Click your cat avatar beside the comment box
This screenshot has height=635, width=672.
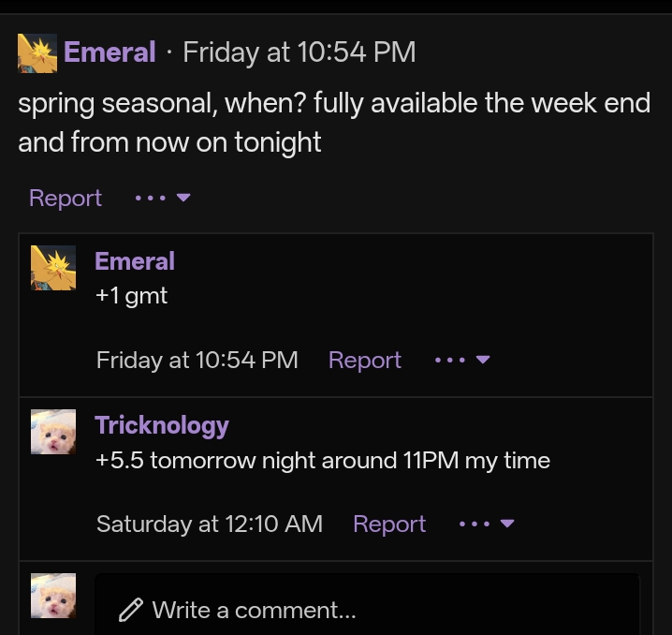click(x=53, y=597)
